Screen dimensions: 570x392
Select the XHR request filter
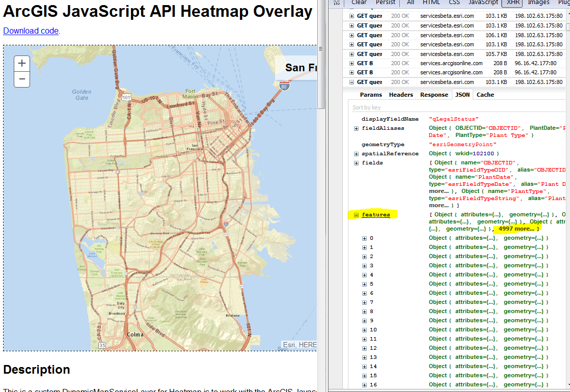(512, 3)
